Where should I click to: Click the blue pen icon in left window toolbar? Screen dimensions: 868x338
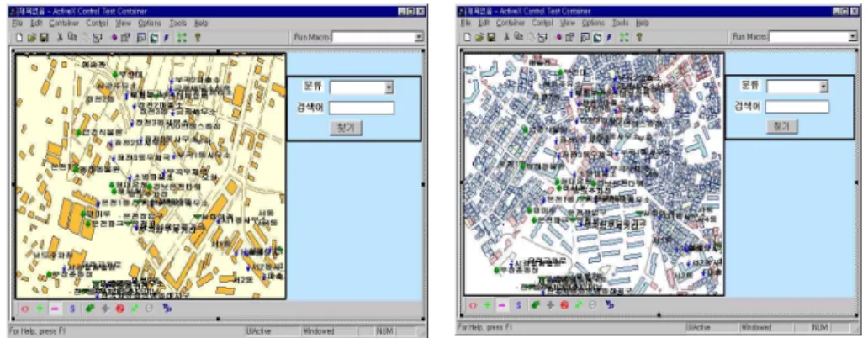[166, 38]
